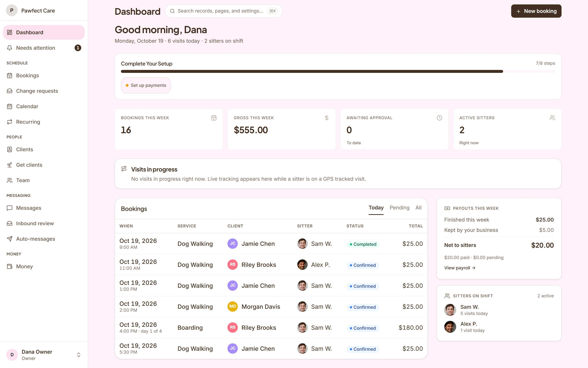Image resolution: width=588 pixels, height=368 pixels.
Task: Click the Dashboard grid icon in sidebar
Action: 10,32
